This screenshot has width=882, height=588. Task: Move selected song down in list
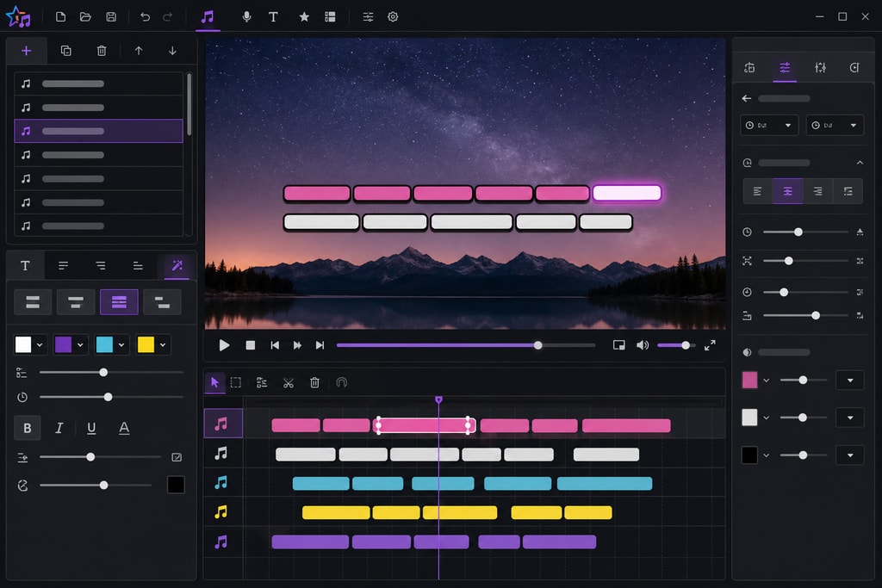click(x=172, y=51)
